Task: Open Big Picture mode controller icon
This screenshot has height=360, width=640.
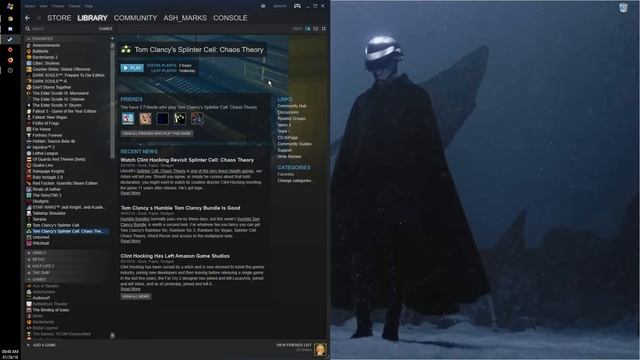Action: (x=297, y=6)
